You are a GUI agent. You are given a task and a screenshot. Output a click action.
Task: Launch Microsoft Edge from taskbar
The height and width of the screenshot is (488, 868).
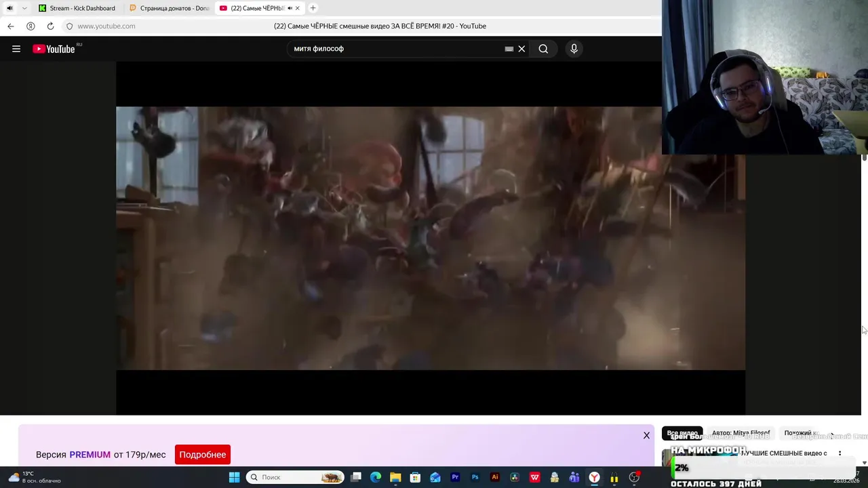coord(376,477)
